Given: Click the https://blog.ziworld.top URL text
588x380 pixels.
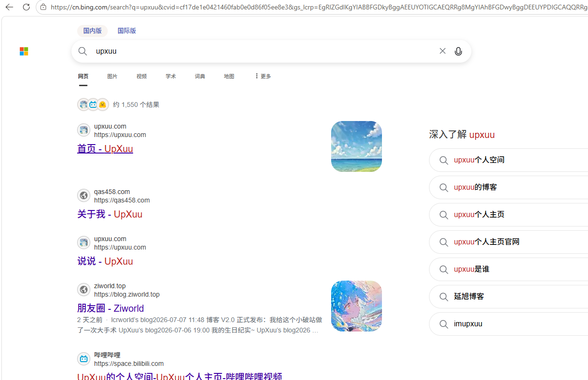Looking at the screenshot, I should click(x=127, y=294).
